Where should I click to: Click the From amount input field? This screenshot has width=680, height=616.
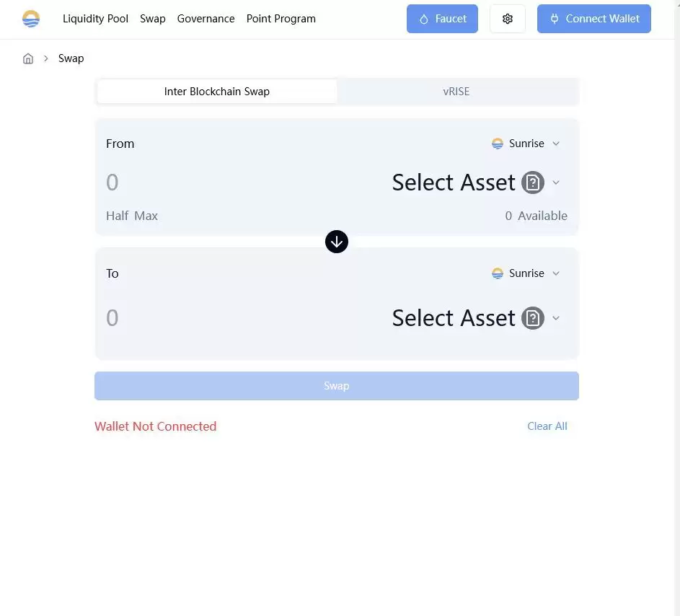[216, 182]
